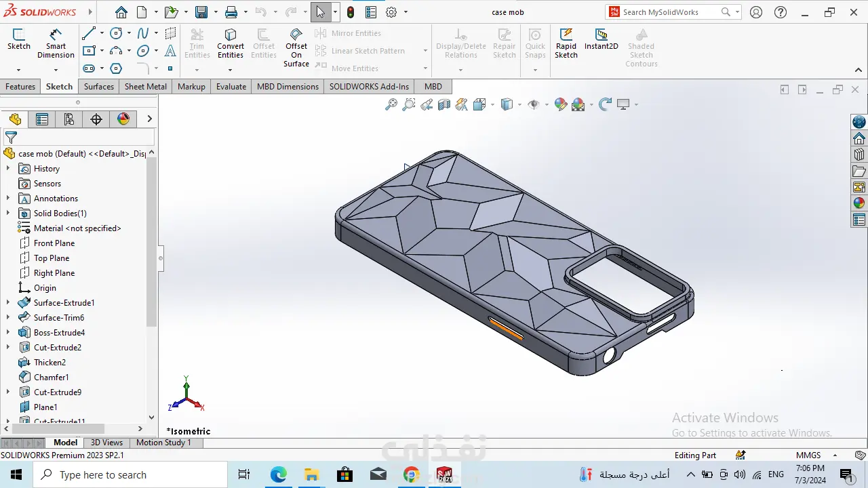Toggle the Apply Scene display option
868x488 pixels.
(578, 104)
